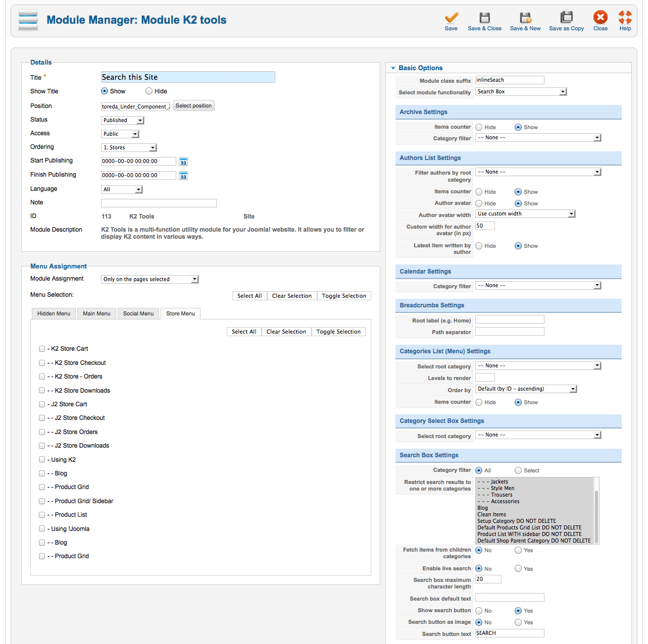648x644 pixels.
Task: Click Custom width for author avatar field
Action: 485,226
